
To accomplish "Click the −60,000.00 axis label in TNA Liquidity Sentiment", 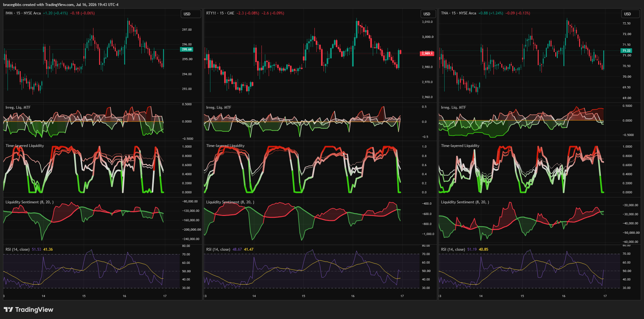I will click(630, 242).
